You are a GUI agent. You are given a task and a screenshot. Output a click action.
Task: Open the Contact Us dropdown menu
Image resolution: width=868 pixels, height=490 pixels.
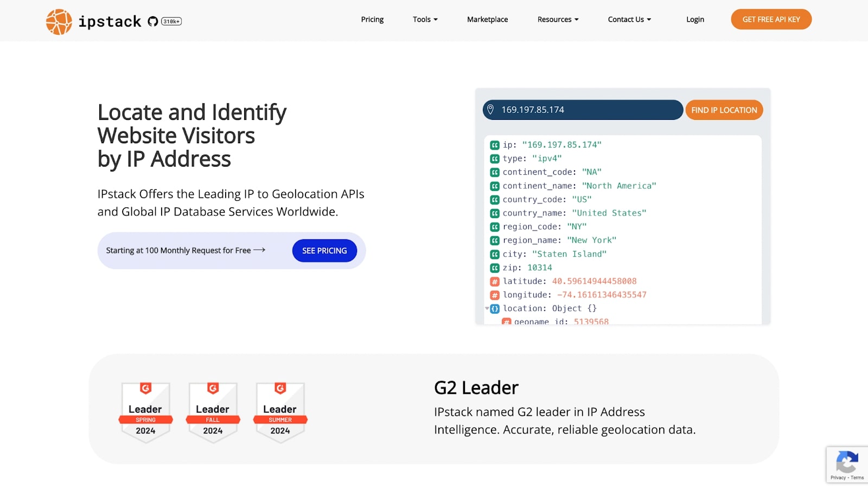click(629, 20)
